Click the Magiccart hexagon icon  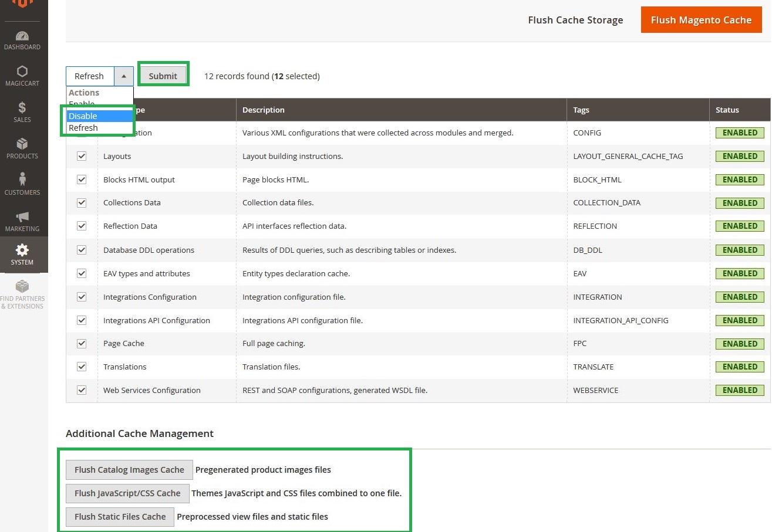(22, 72)
